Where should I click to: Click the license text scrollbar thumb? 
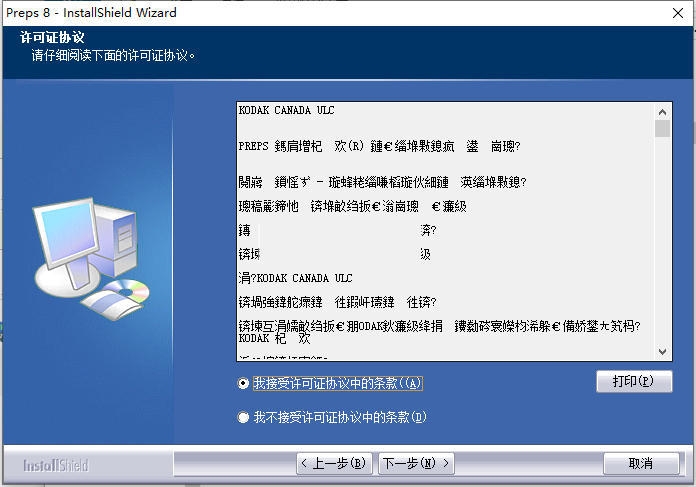pos(662,129)
